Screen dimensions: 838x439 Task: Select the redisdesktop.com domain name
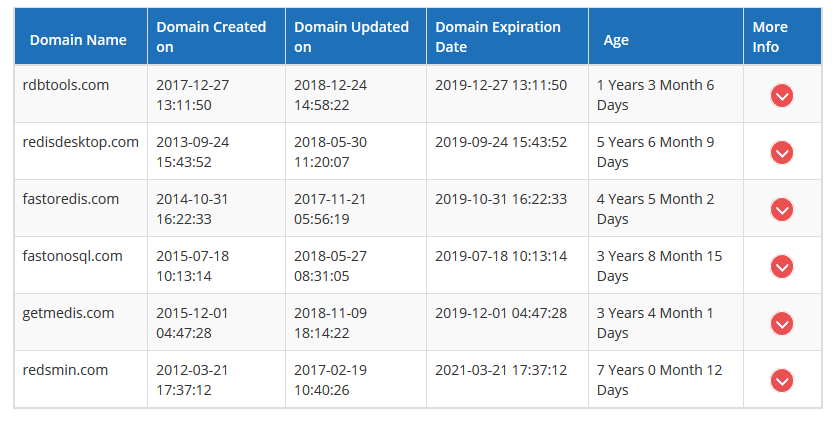pyautogui.click(x=81, y=142)
